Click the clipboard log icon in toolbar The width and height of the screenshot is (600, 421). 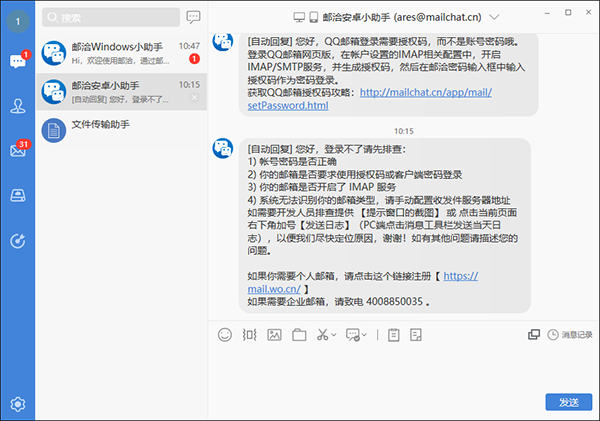coord(394,335)
